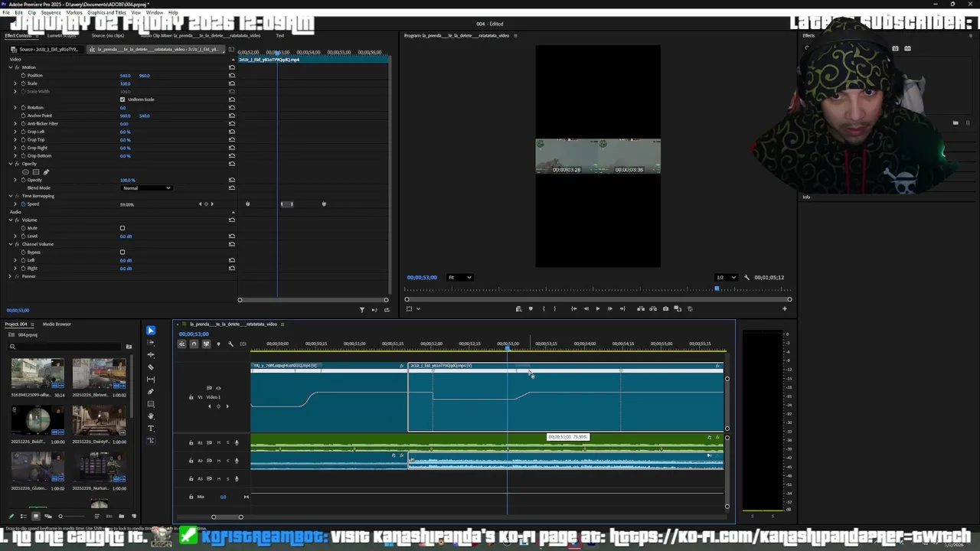The width and height of the screenshot is (980, 551).
Task: Toggle Video 1 track output eye
Action: (218, 388)
